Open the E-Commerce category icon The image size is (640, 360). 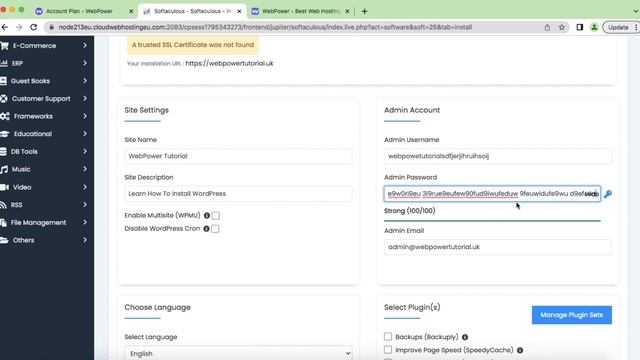pos(4,46)
